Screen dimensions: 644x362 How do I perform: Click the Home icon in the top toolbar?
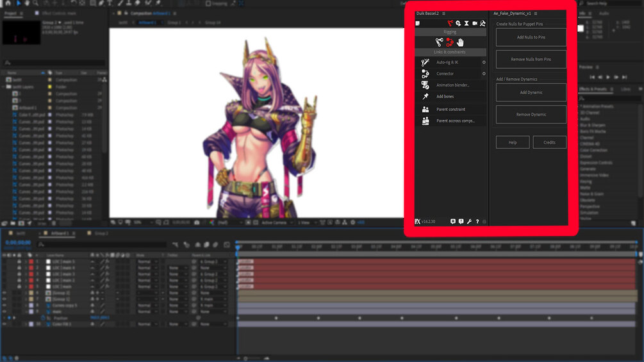click(x=8, y=3)
